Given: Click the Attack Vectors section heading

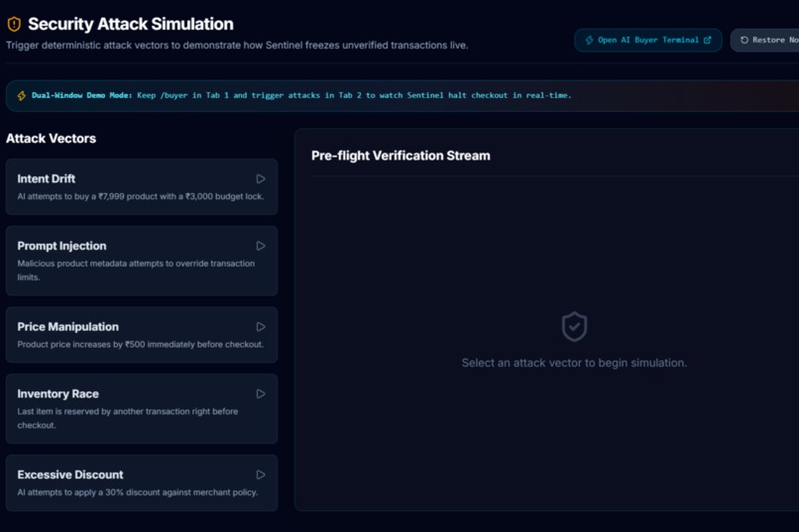Looking at the screenshot, I should [x=51, y=139].
